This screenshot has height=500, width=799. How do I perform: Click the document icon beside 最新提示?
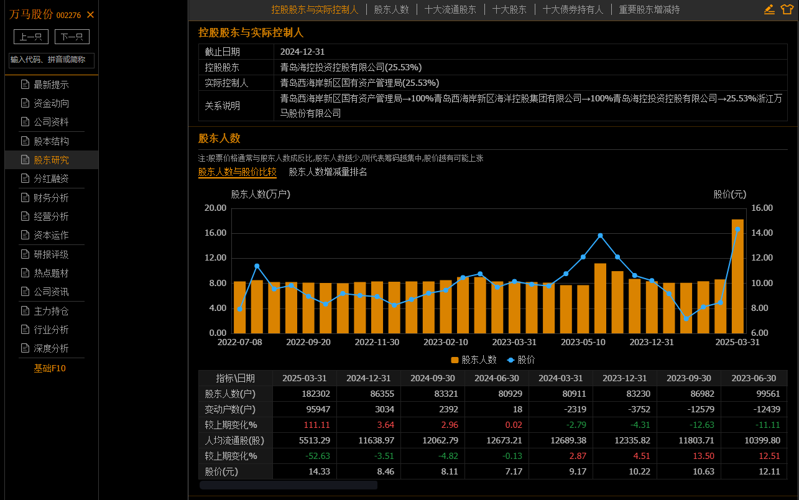(24, 85)
